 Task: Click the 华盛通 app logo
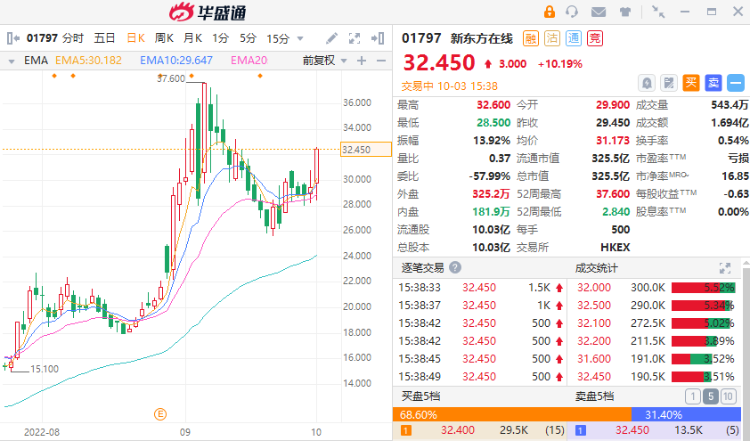coord(208,12)
